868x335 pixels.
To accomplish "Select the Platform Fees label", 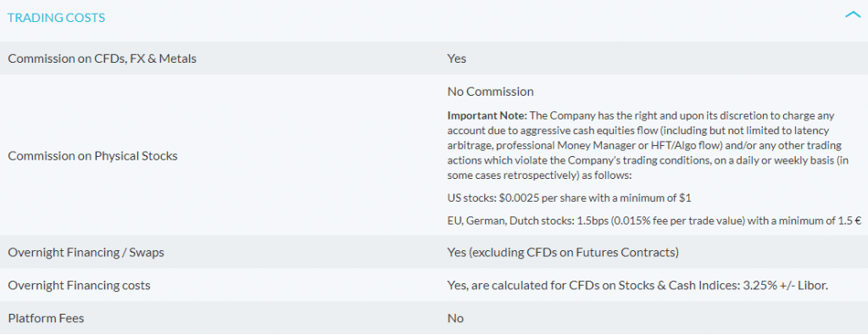I will coord(46,318).
